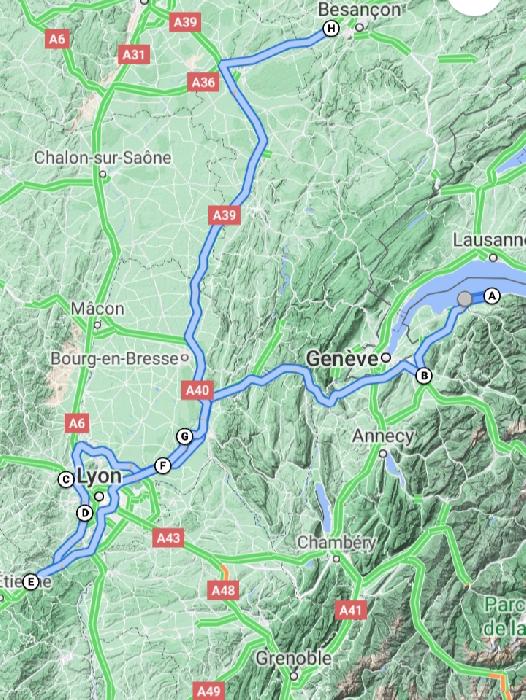Viewport: 526px width, 700px height.
Task: Click the Annecy city label
Action: 383,436
